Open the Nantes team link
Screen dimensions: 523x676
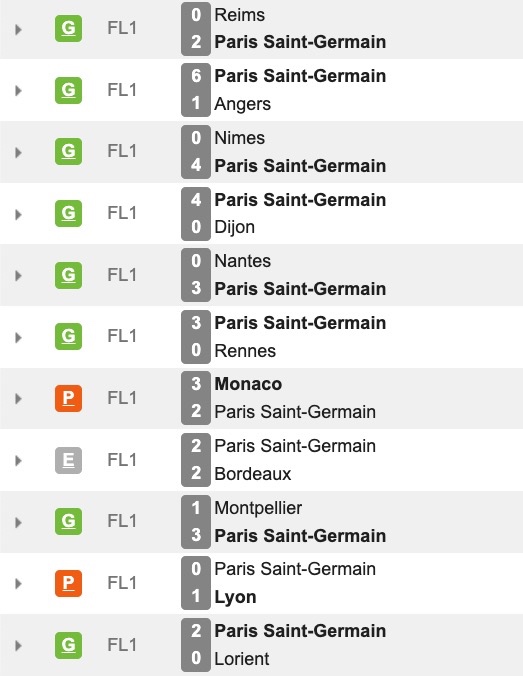(x=243, y=261)
